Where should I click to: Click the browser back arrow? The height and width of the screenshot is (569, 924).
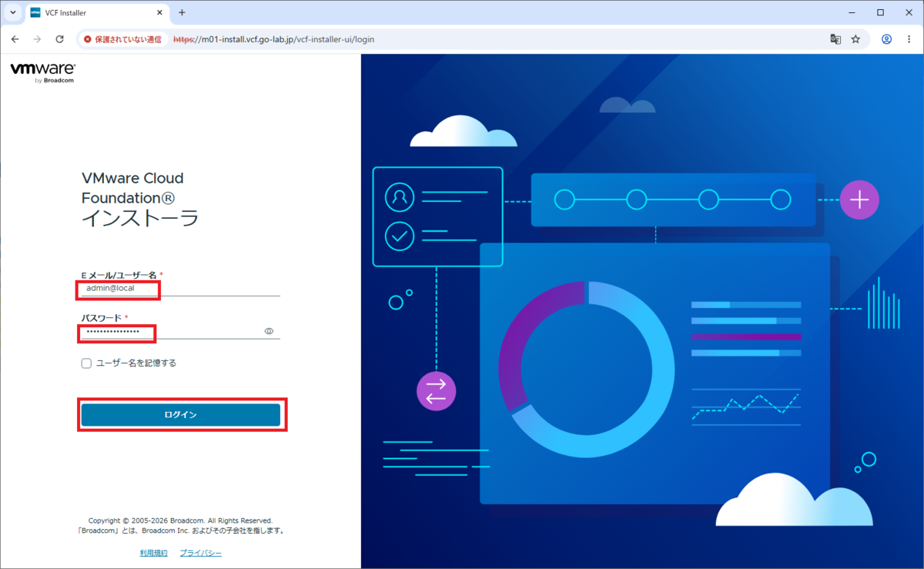15,39
